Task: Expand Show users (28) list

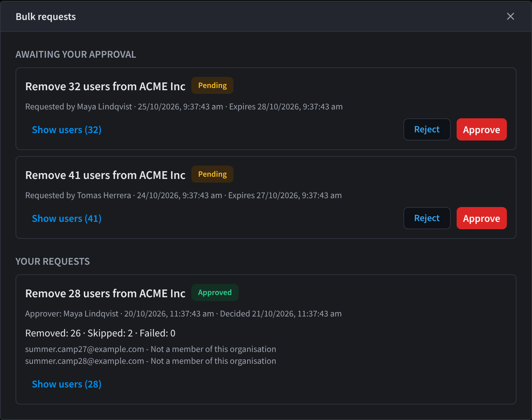Action: coord(66,384)
